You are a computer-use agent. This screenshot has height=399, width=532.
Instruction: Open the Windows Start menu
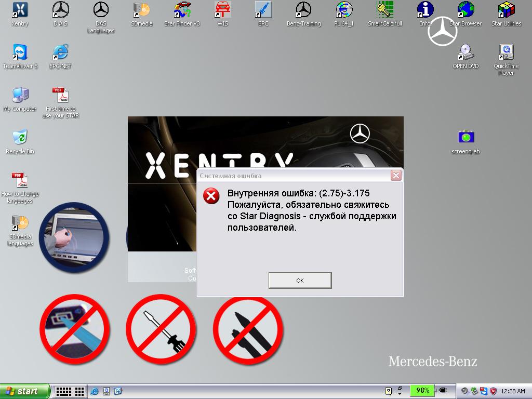click(x=24, y=391)
